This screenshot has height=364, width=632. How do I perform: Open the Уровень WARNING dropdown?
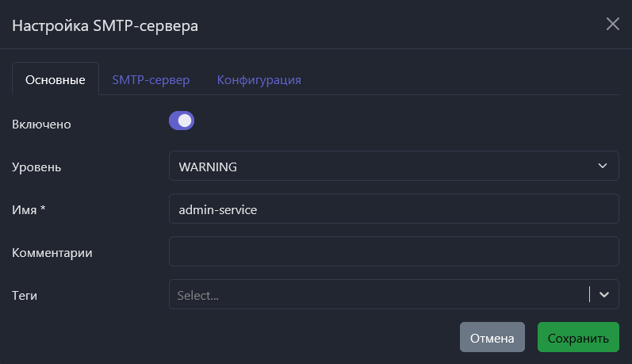pyautogui.click(x=393, y=167)
